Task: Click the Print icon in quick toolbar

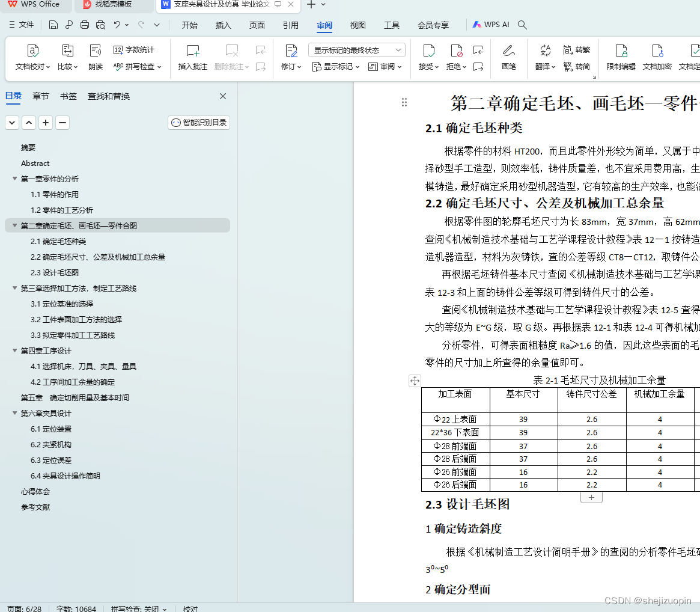Action: [84, 25]
